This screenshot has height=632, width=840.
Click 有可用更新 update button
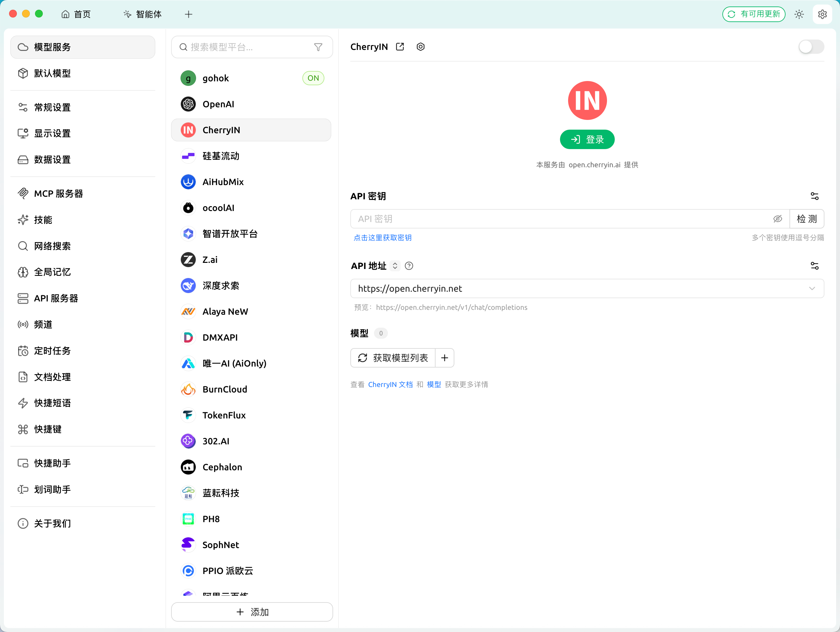[x=754, y=15]
